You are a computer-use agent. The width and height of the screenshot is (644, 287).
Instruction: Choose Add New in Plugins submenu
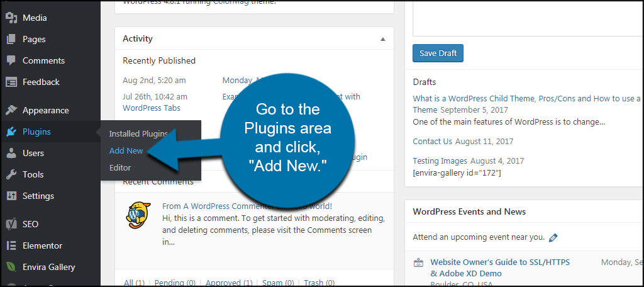coord(126,151)
